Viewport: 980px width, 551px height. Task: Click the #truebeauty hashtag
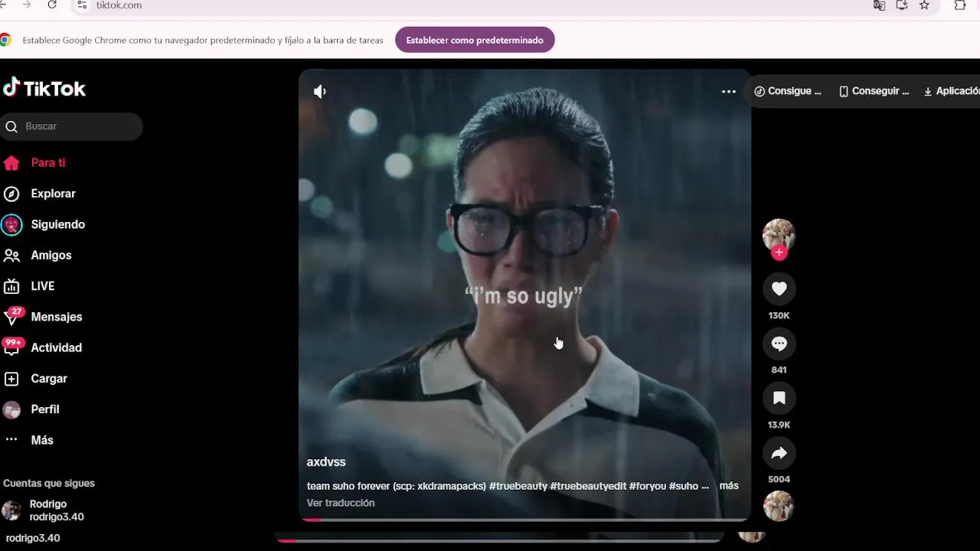[x=518, y=486]
